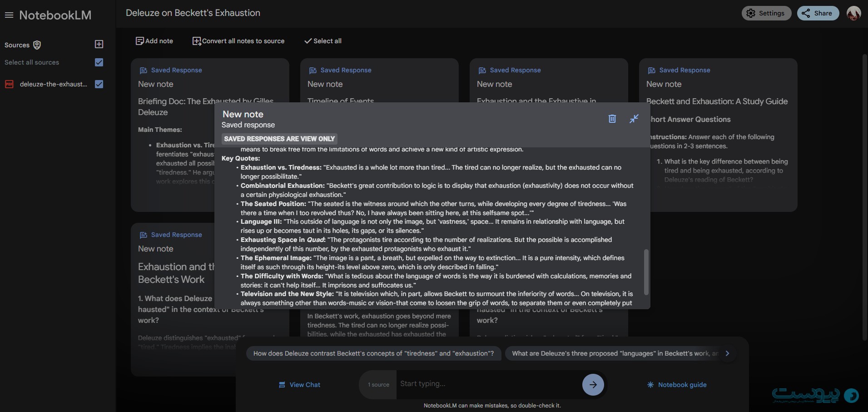Click the 1 source indicator
The width and height of the screenshot is (868, 412).
378,385
